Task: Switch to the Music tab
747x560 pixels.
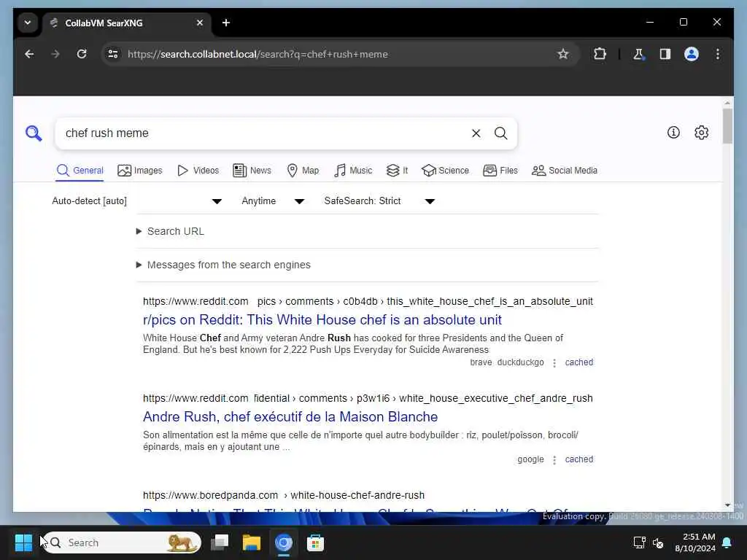Action: click(x=353, y=171)
